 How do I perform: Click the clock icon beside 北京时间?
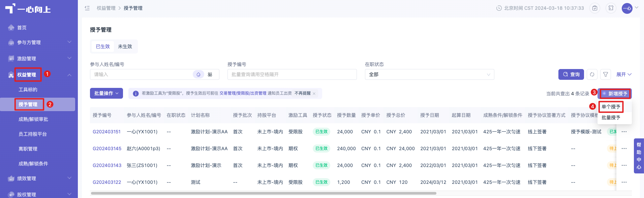(x=499, y=8)
